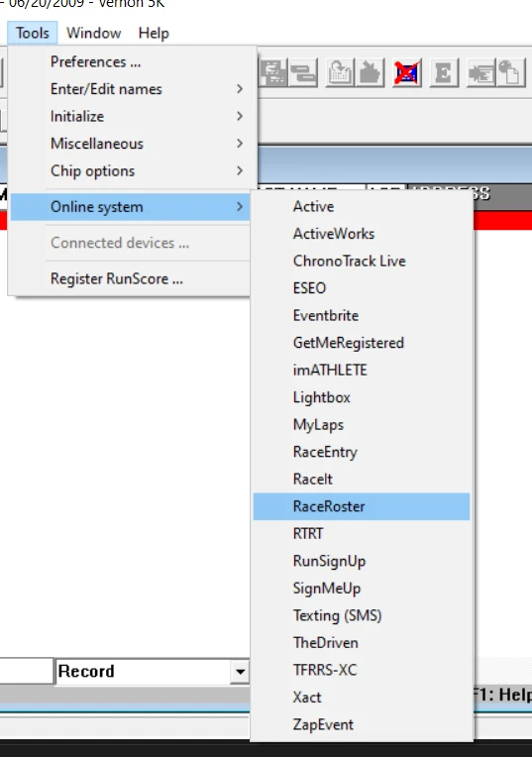
Task: Choose Preferences from the Tools menu
Action: click(x=131, y=61)
